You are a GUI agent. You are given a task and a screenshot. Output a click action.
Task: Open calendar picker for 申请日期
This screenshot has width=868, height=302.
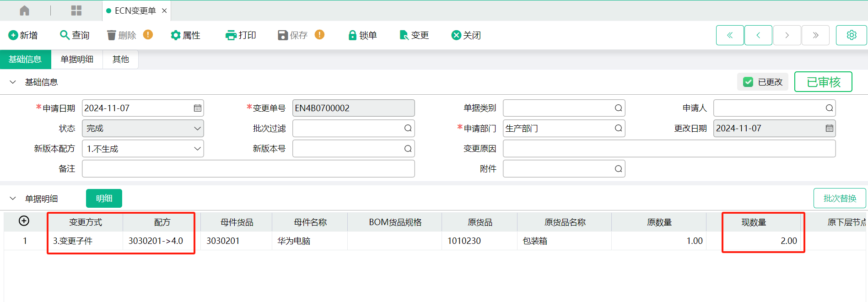[x=197, y=108]
